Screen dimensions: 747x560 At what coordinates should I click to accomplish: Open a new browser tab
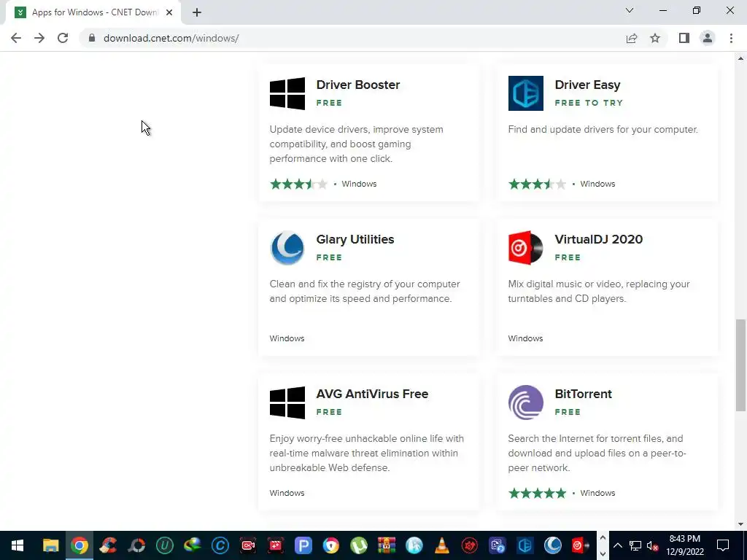click(197, 13)
